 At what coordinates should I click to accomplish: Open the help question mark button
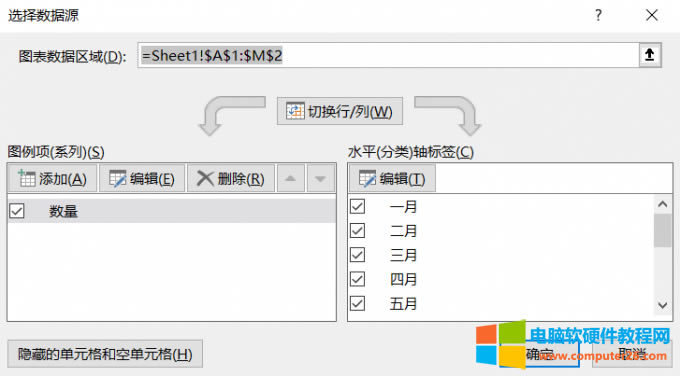(x=598, y=16)
